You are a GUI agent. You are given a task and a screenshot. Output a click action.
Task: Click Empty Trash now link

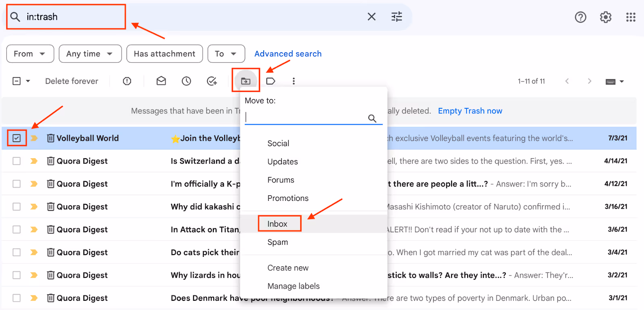click(x=470, y=111)
